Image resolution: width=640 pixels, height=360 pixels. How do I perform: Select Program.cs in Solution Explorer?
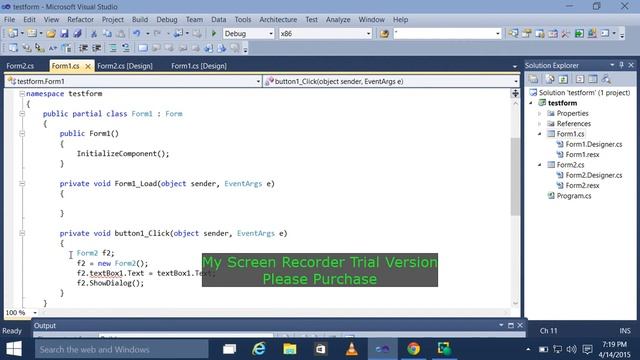574,196
